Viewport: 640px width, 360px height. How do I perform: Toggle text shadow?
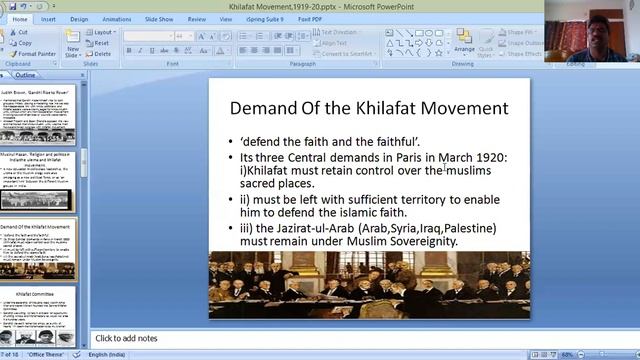[176, 51]
